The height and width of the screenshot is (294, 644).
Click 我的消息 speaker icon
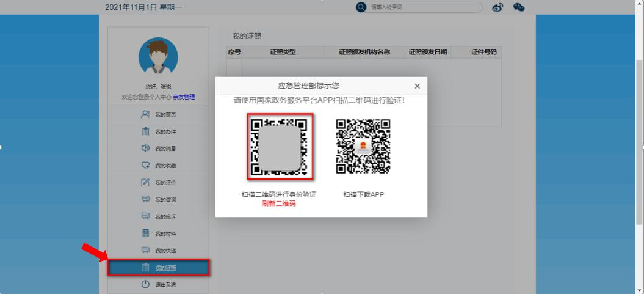(x=145, y=149)
